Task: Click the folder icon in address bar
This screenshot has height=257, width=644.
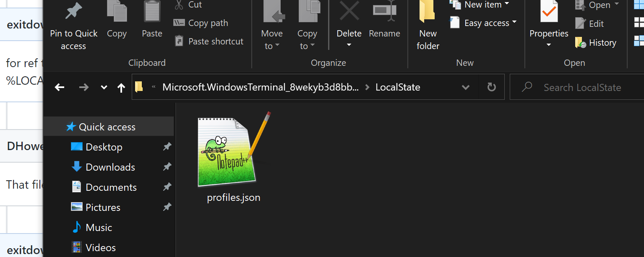Action: pos(139,87)
